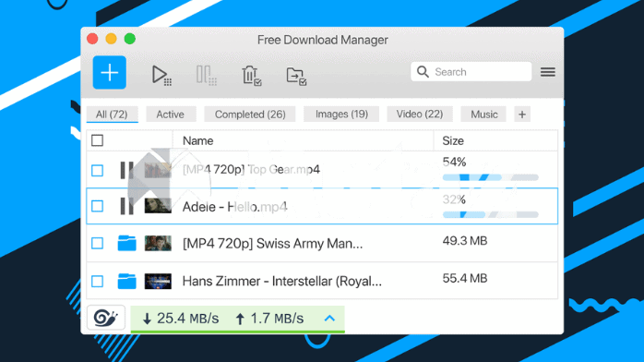Switch to the Images (19) tab
The height and width of the screenshot is (362, 644).
tap(341, 115)
